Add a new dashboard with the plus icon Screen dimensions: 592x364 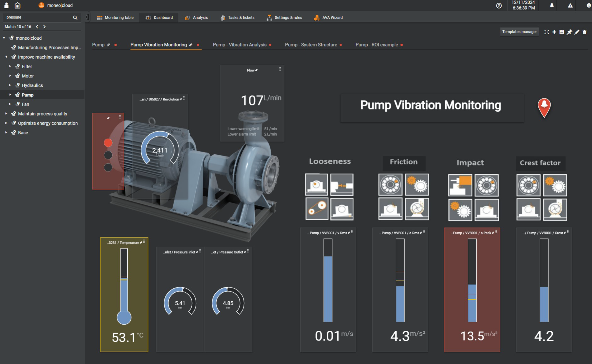554,32
